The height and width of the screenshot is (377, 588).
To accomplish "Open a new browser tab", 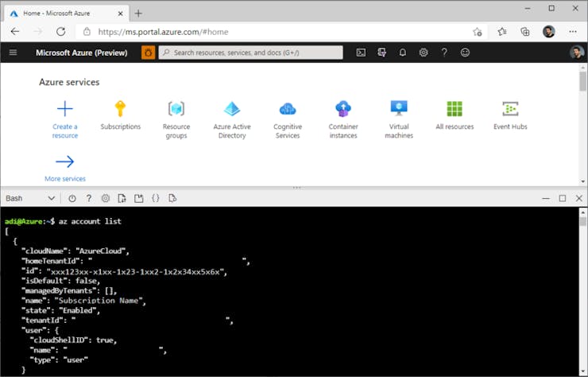I will click(138, 14).
